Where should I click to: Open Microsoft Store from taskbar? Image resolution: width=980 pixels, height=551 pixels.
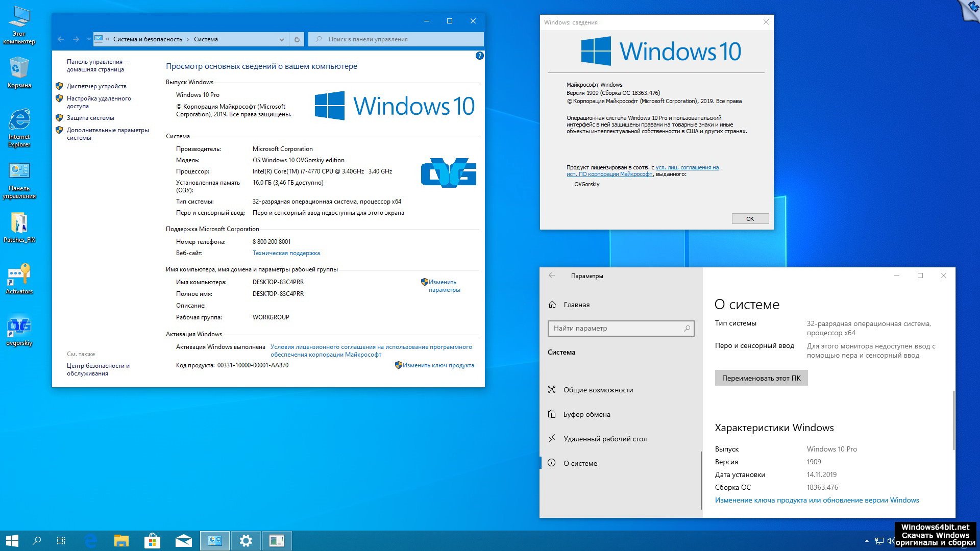[x=152, y=541]
